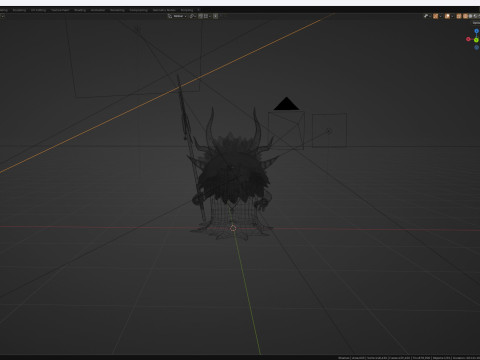Viewport: 480px width, 360px height.
Task: Open the UV Editing workspace tab
Action: click(38, 10)
